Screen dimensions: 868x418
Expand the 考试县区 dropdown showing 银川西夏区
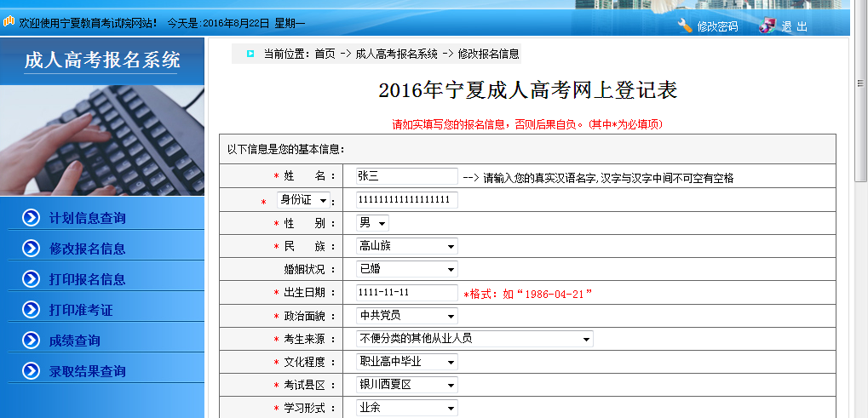[x=406, y=385]
